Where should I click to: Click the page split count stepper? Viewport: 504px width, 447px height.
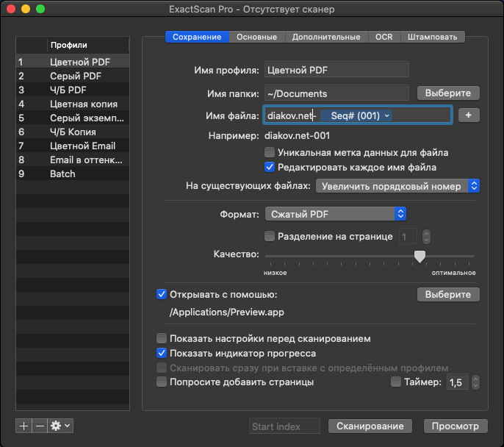click(x=426, y=237)
